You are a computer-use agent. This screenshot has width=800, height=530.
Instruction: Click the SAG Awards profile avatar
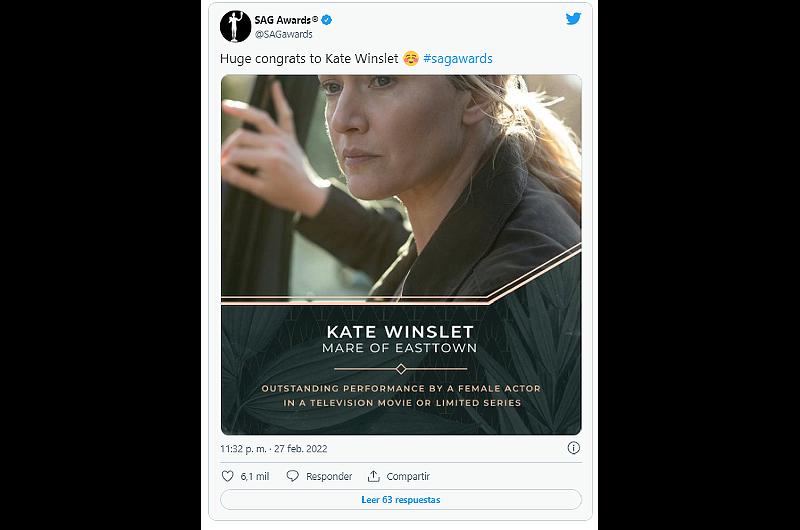pos(235,27)
